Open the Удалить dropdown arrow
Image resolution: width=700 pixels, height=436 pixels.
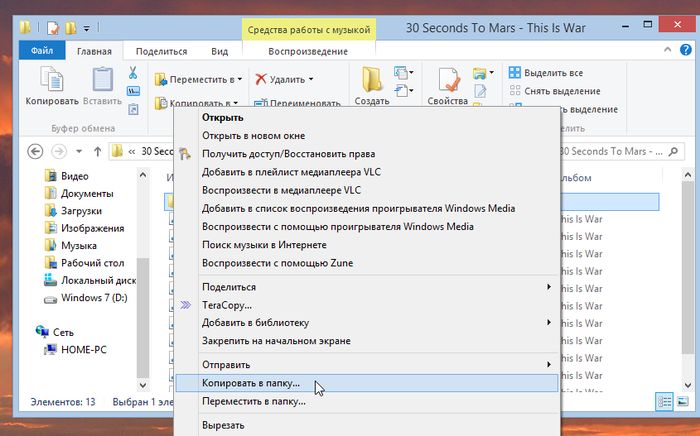[x=311, y=79]
